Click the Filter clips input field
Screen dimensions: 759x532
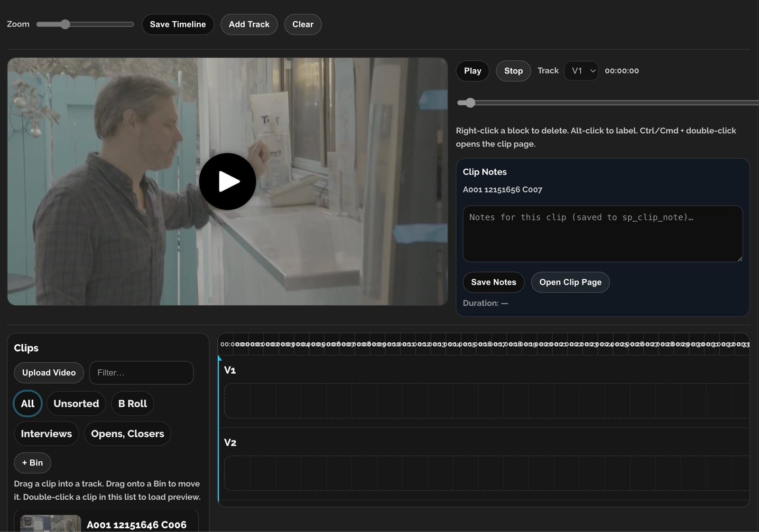pos(141,373)
